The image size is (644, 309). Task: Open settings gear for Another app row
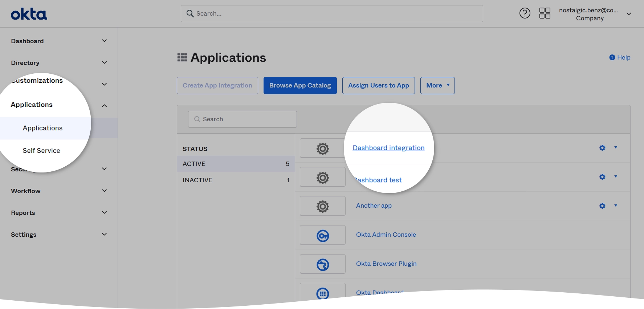pos(602,206)
